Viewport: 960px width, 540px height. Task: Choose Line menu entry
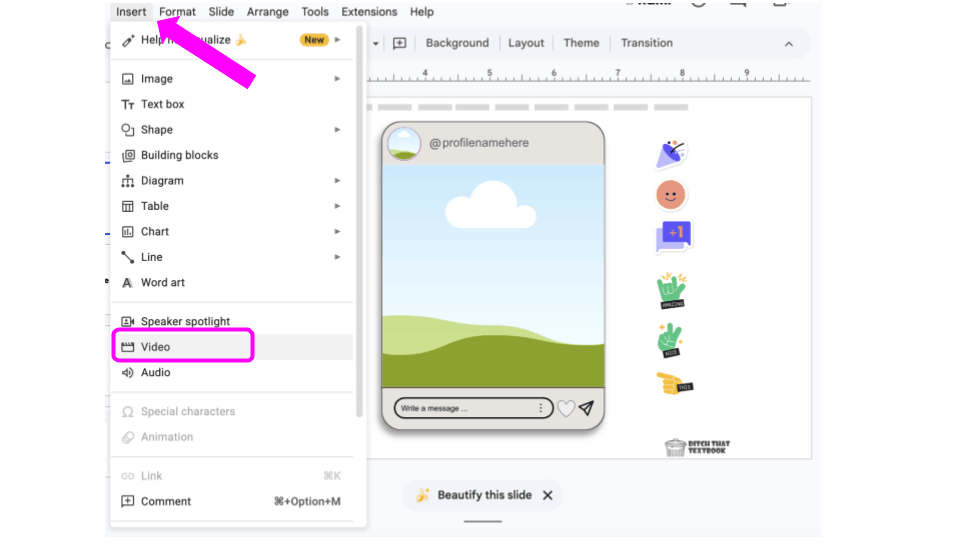(x=232, y=257)
